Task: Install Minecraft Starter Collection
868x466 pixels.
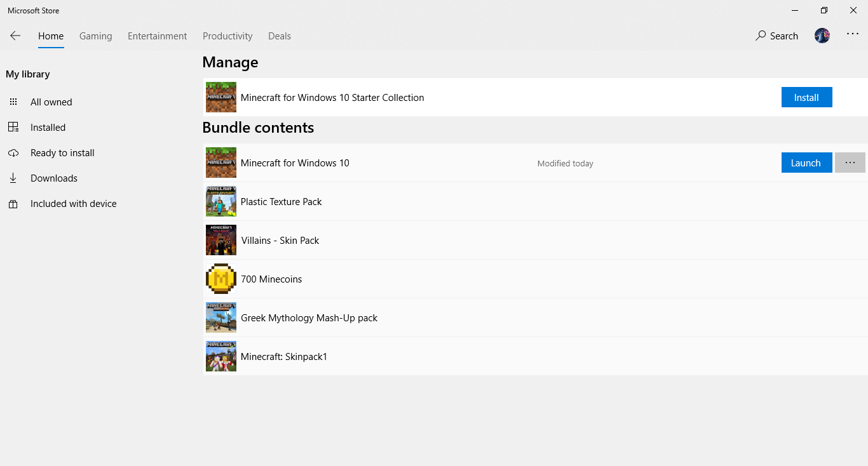Action: tap(806, 97)
